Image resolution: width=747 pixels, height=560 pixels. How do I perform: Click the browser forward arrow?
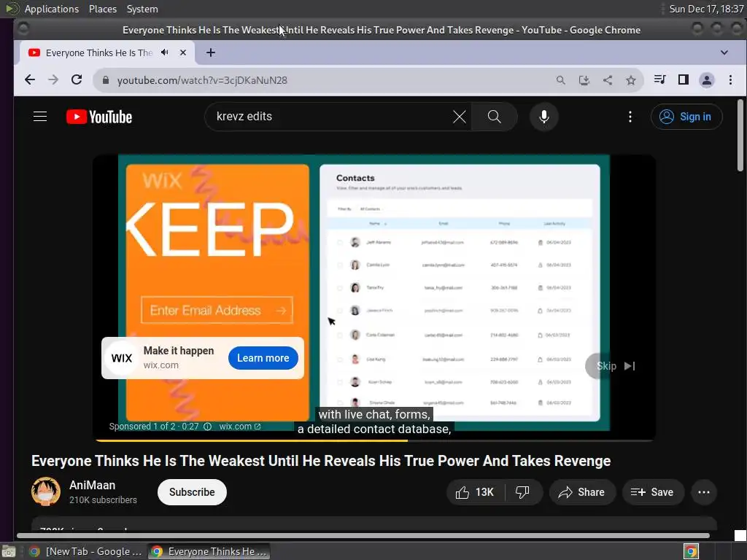point(53,80)
